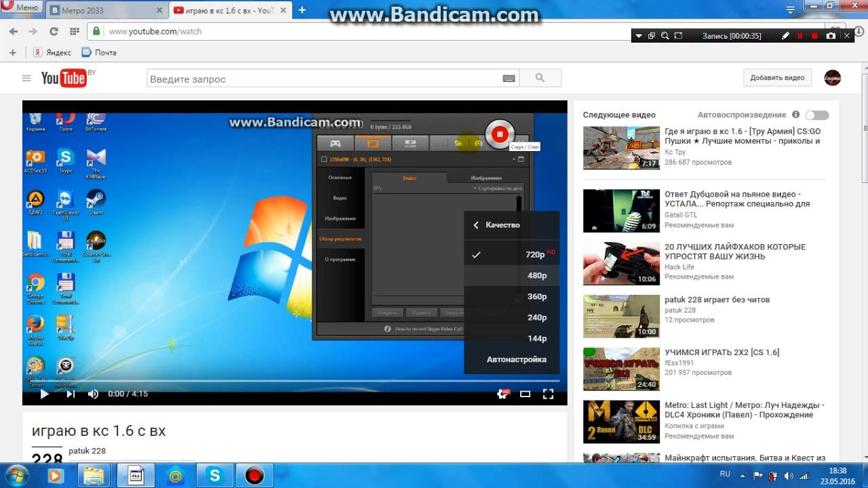Select Автонастройка quality option
This screenshot has height=488, width=868.
pyautogui.click(x=512, y=359)
